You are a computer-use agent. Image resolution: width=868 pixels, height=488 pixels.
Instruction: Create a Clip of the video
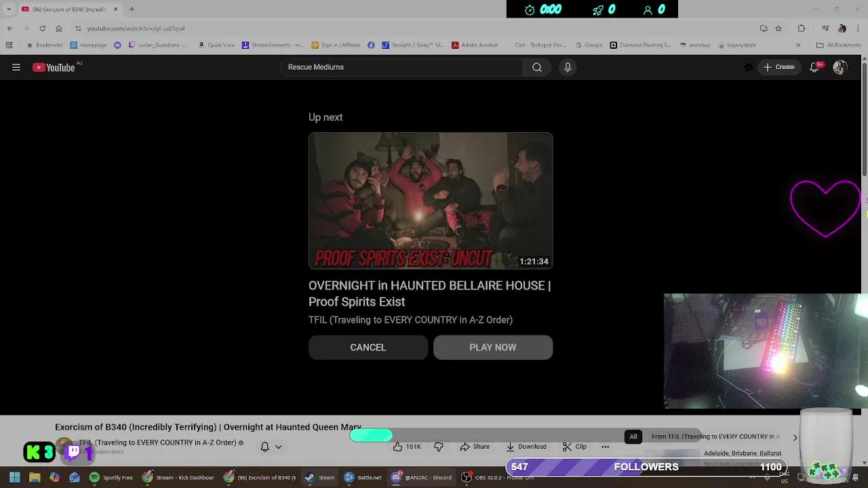(x=574, y=447)
